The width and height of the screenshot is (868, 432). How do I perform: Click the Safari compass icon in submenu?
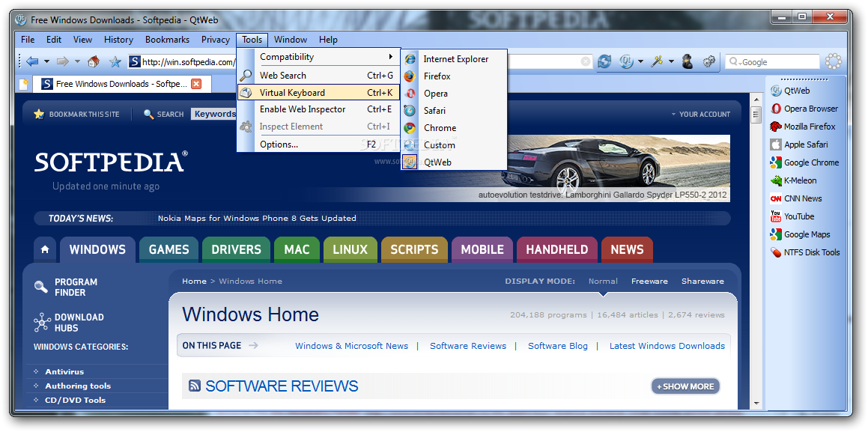pos(410,111)
